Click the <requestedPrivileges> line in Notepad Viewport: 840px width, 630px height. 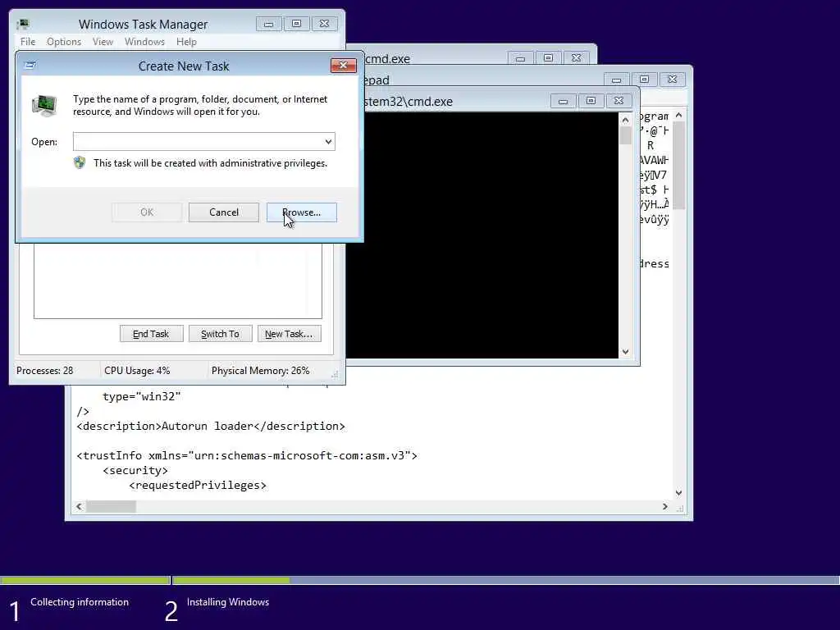pyautogui.click(x=198, y=486)
